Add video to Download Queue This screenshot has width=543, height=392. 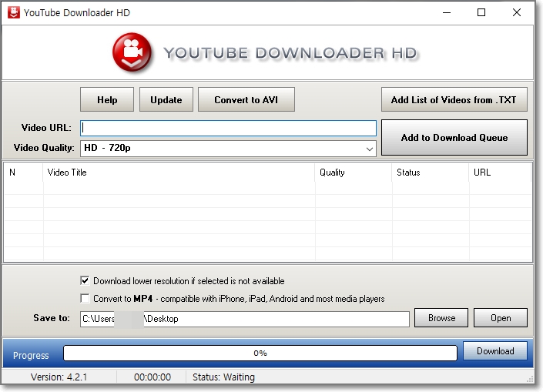coord(454,138)
